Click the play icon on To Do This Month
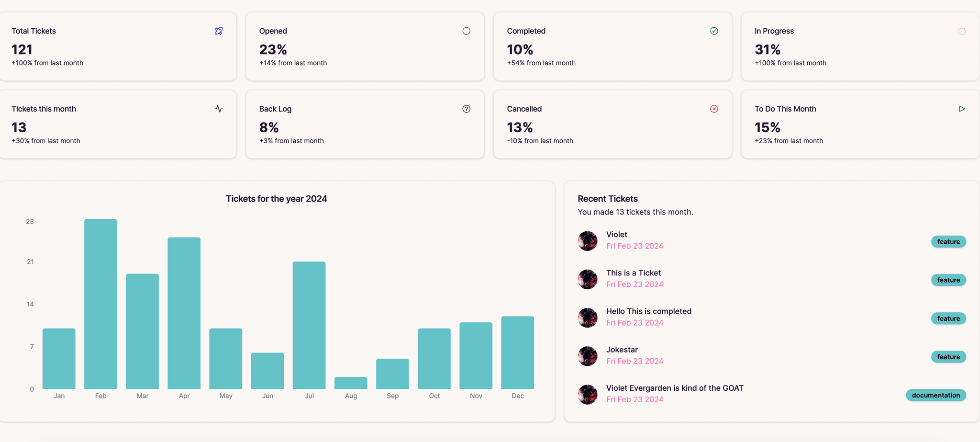The height and width of the screenshot is (442, 980). click(x=962, y=109)
